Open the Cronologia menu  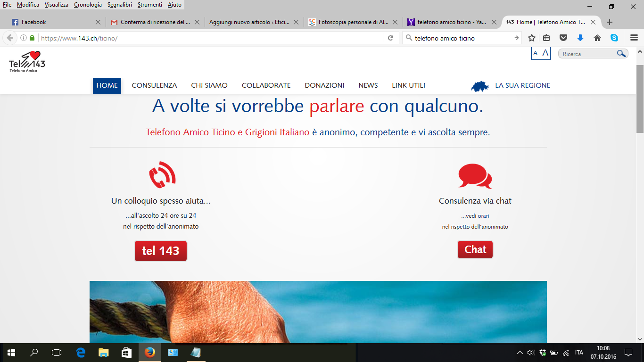click(x=88, y=5)
